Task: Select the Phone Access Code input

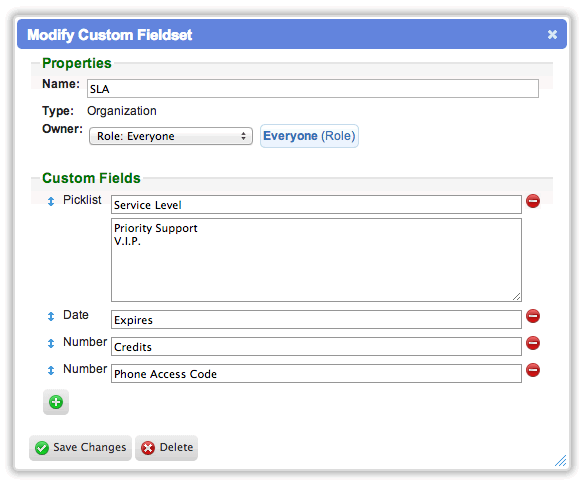Action: pyautogui.click(x=316, y=373)
